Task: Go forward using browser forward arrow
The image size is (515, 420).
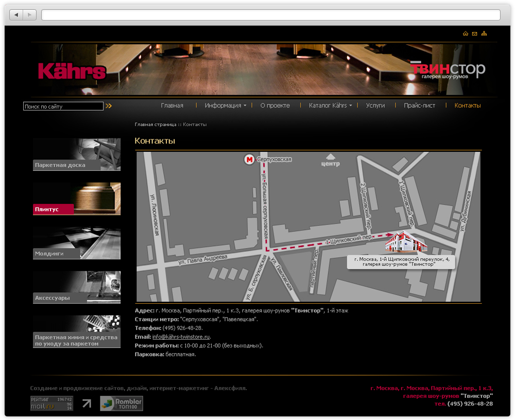Action: tap(29, 15)
